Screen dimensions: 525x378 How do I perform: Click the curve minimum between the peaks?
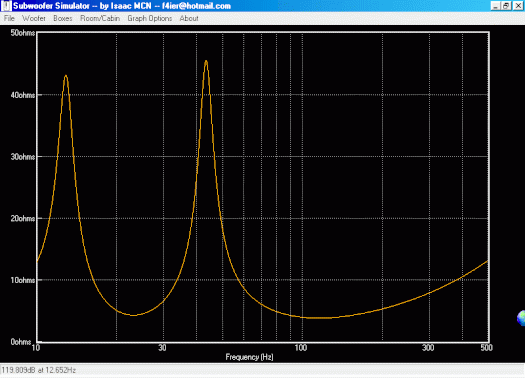[133, 315]
